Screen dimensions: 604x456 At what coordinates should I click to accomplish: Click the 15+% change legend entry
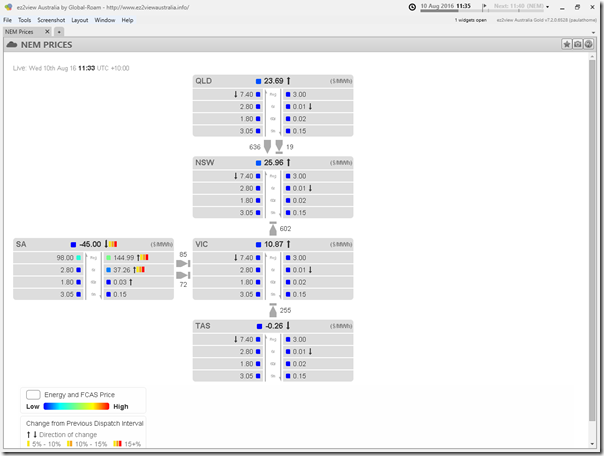(x=127, y=444)
